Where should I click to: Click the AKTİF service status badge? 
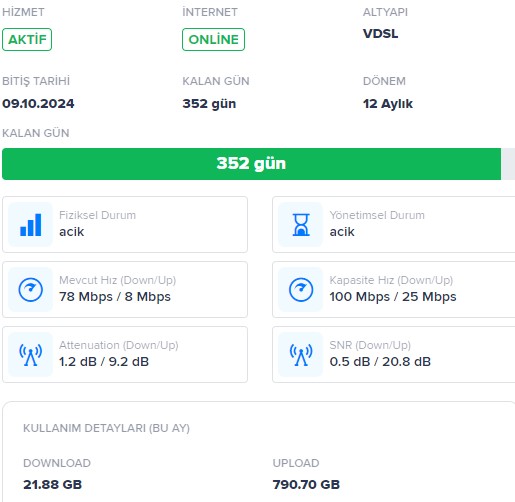(x=27, y=40)
